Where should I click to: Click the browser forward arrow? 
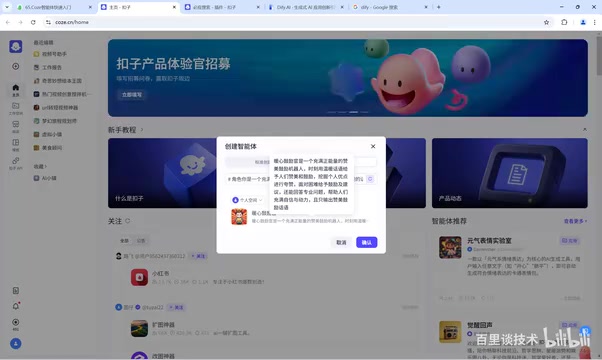coord(20,22)
